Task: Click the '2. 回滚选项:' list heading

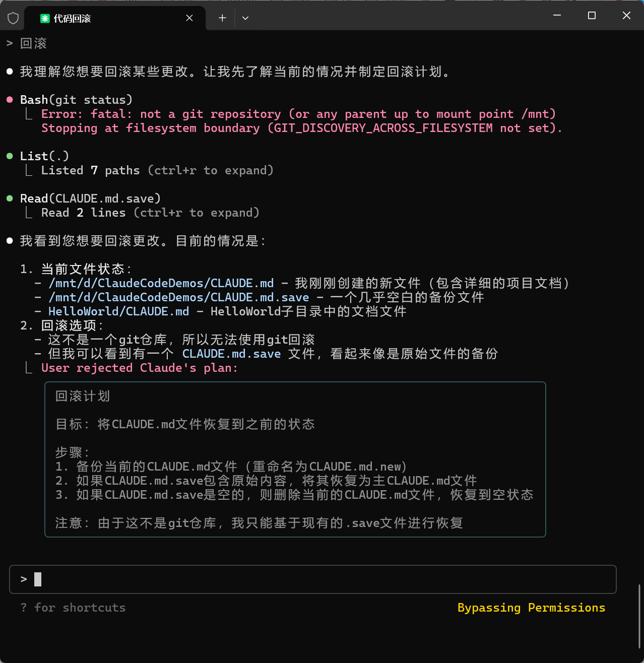Action: (62, 325)
